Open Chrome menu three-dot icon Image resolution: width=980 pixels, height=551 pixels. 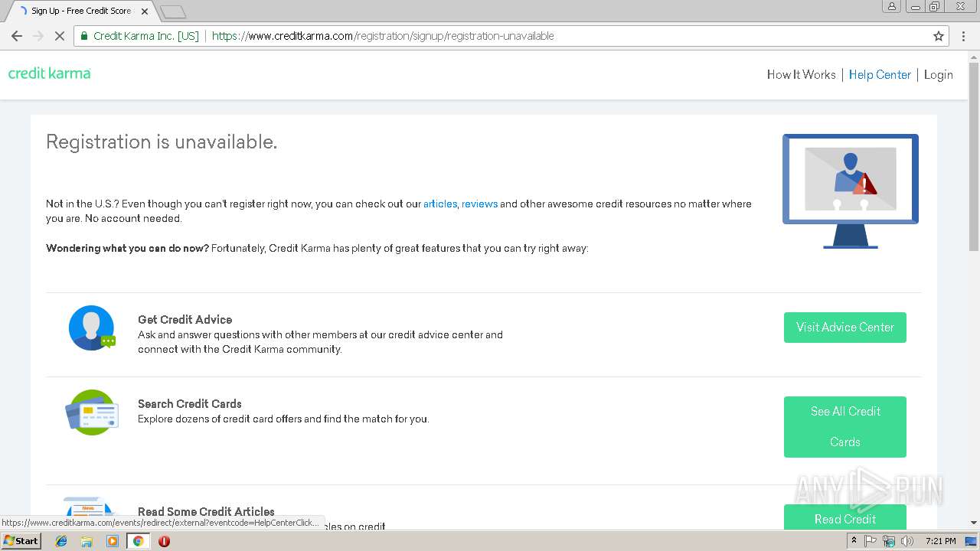point(963,36)
